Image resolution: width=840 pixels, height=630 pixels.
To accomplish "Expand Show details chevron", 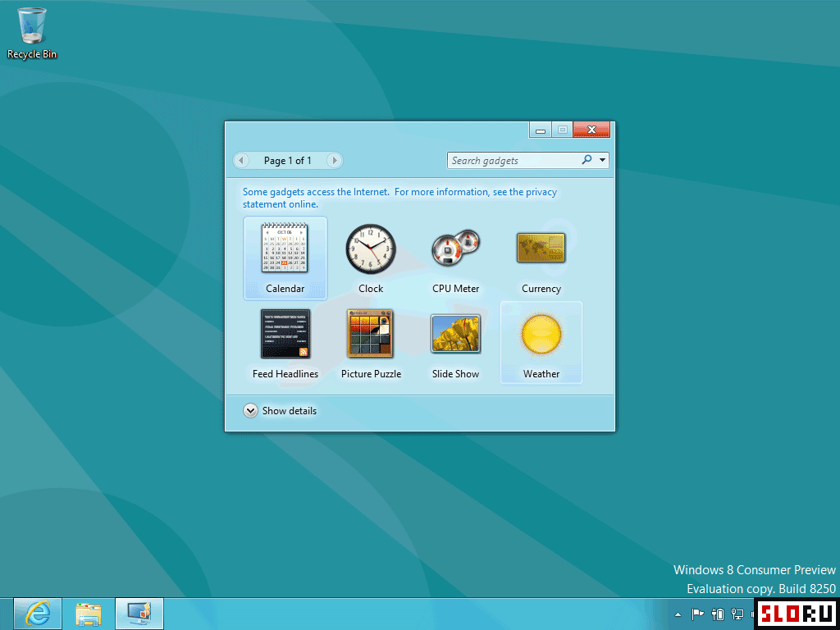I will (250, 411).
